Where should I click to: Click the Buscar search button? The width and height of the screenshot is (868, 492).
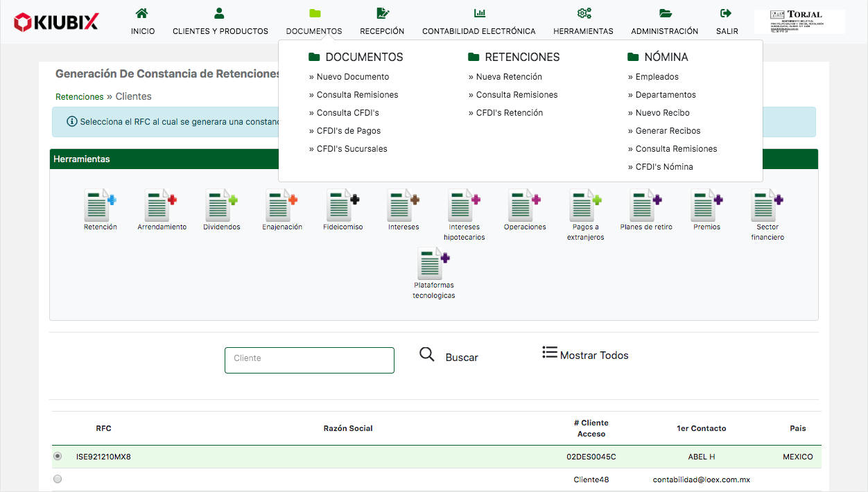(x=449, y=356)
